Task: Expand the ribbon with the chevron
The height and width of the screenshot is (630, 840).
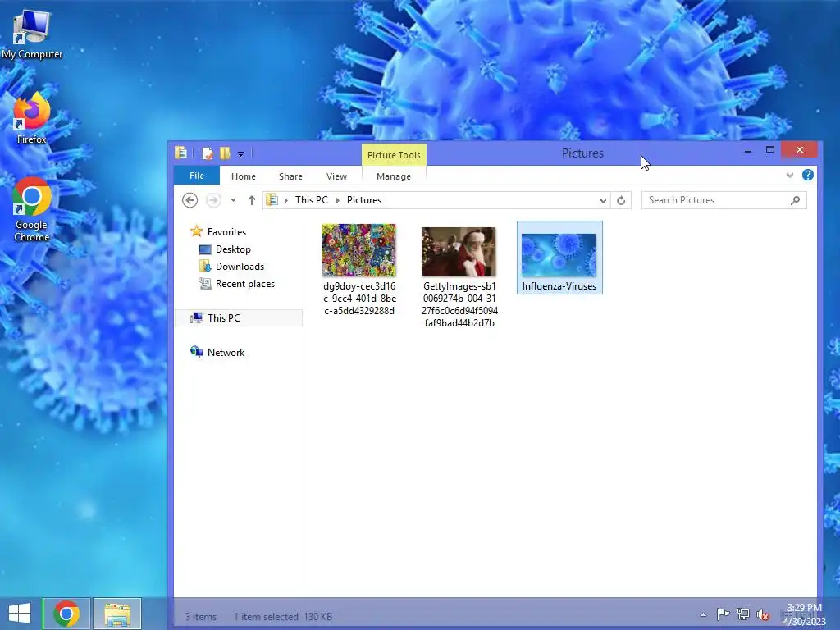Action: [x=790, y=176]
